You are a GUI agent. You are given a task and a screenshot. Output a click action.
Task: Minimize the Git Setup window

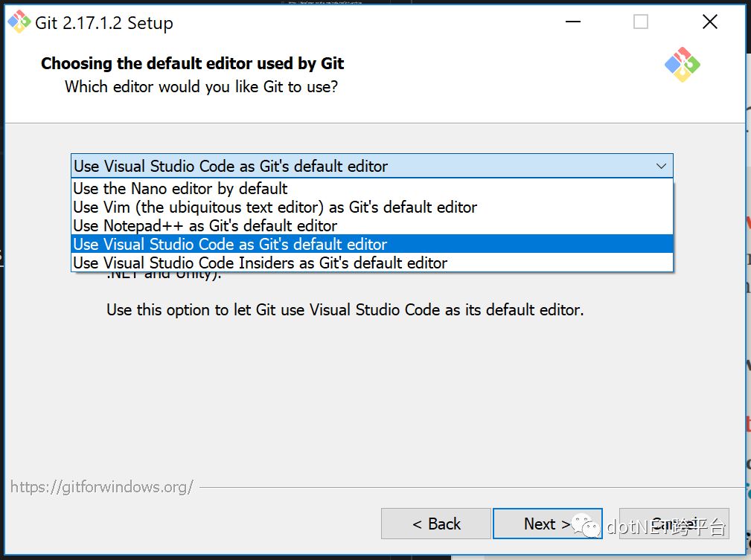pos(573,22)
